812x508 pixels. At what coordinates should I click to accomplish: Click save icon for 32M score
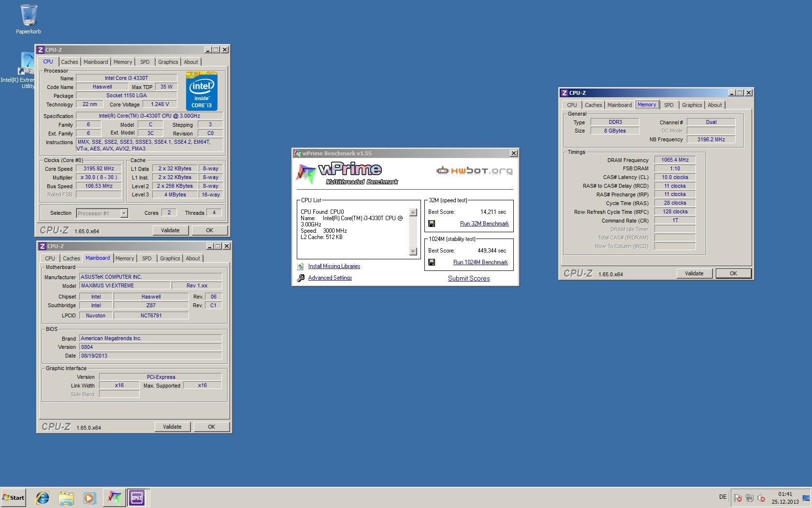click(432, 224)
